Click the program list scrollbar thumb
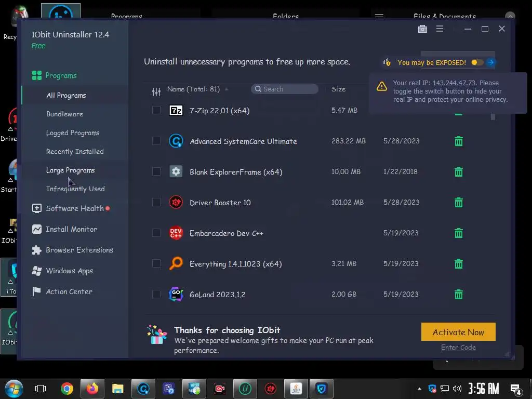 coord(493,116)
